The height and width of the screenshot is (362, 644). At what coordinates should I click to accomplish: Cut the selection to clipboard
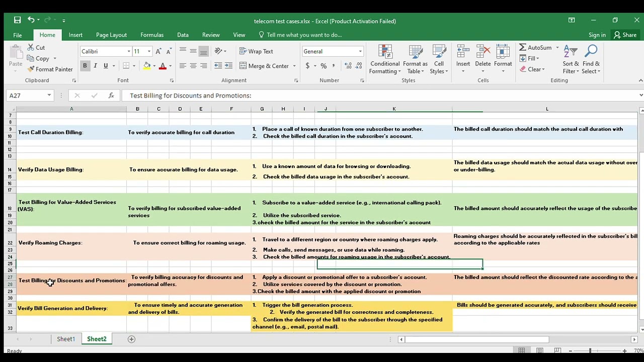(x=36, y=48)
